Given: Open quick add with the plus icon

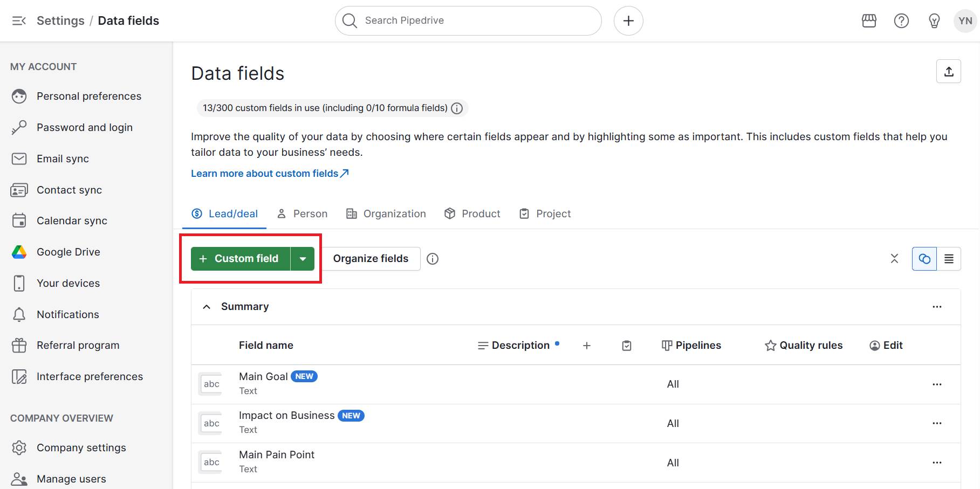Looking at the screenshot, I should [628, 20].
